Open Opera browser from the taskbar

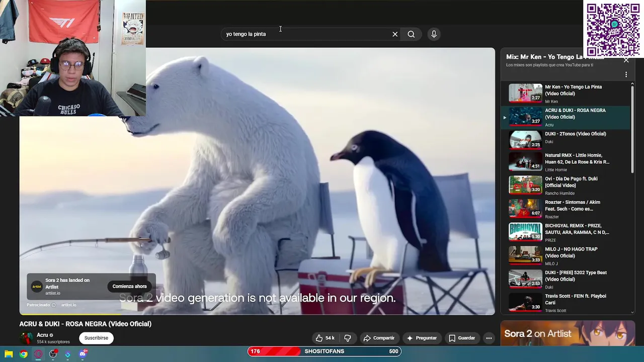38,354
